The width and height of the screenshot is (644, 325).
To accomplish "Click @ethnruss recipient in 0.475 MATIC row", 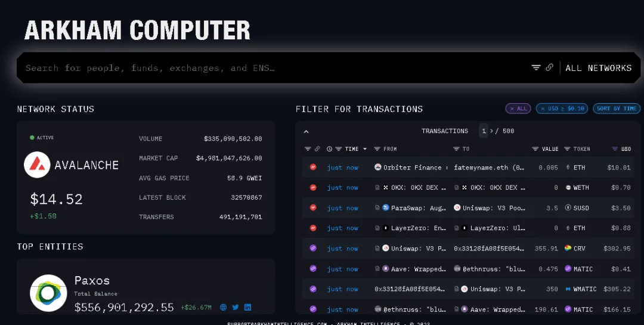I will click(490, 269).
